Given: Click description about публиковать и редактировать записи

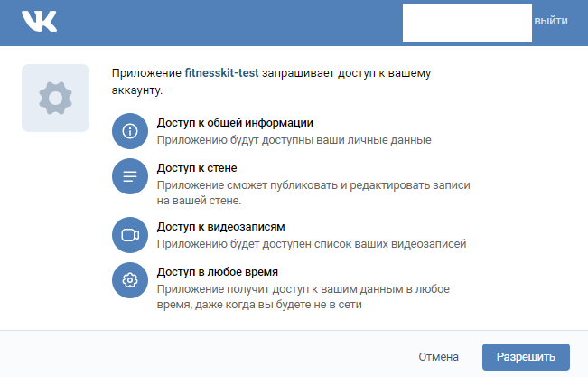Looking at the screenshot, I should click(313, 193).
